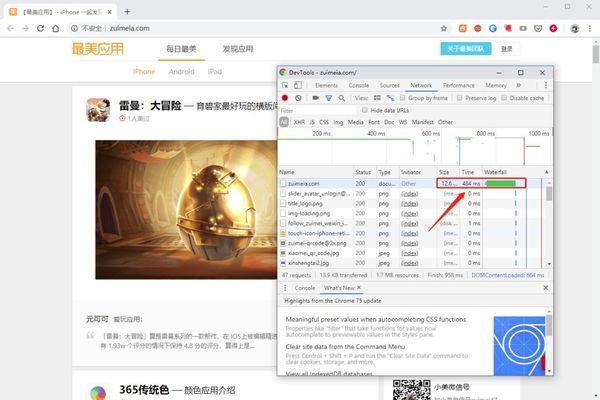Image resolution: width=600 pixels, height=400 pixels.
Task: Open DevTools customize menu dots
Action: tap(546, 85)
